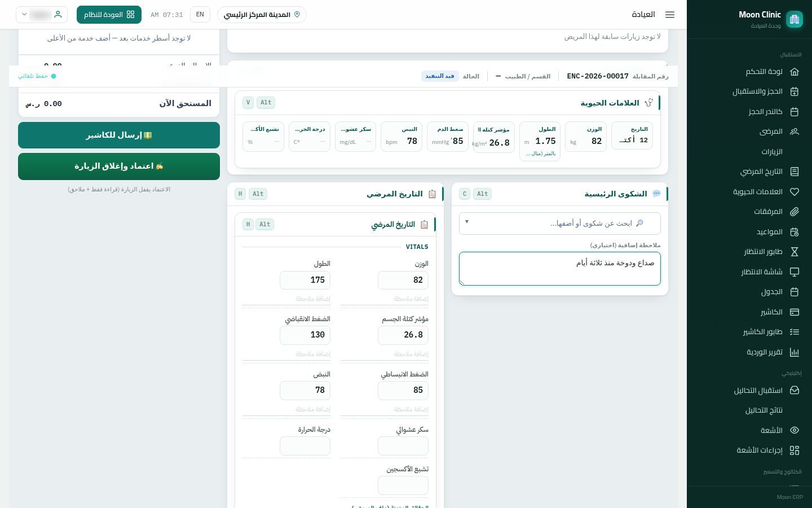The image size is (812, 508).
Task: Go to الجدول in the sidebar
Action: click(772, 292)
